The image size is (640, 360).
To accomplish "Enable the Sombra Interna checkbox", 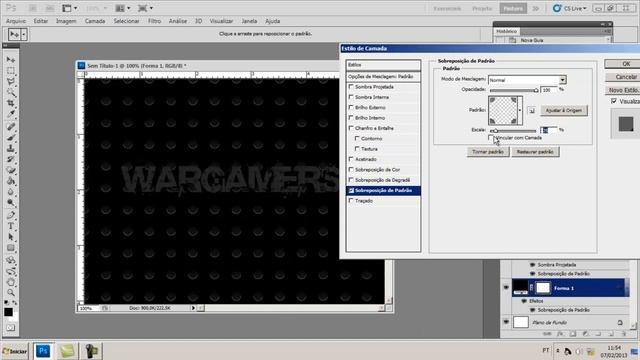I will pyautogui.click(x=351, y=97).
